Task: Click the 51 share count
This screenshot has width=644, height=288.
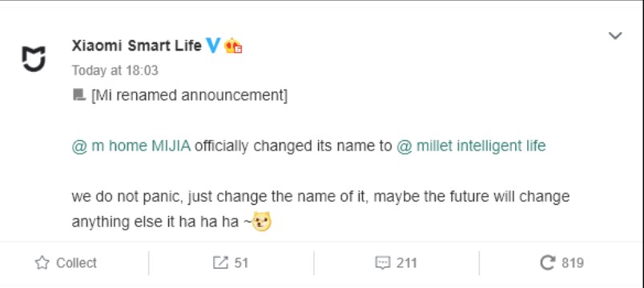Action: (242, 262)
